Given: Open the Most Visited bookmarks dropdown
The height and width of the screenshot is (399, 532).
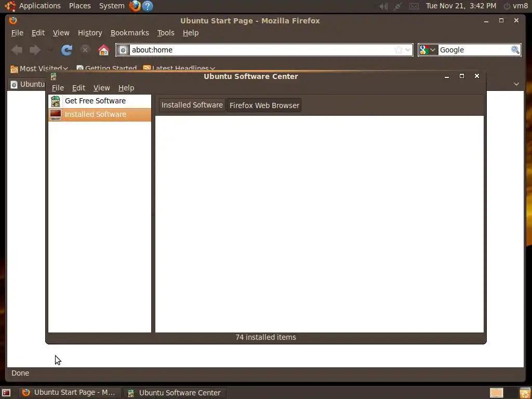Looking at the screenshot, I should (39, 69).
